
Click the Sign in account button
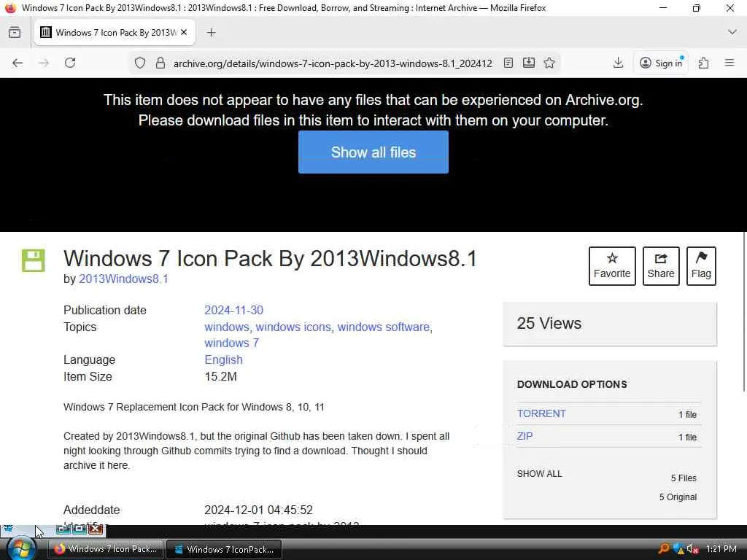(661, 63)
